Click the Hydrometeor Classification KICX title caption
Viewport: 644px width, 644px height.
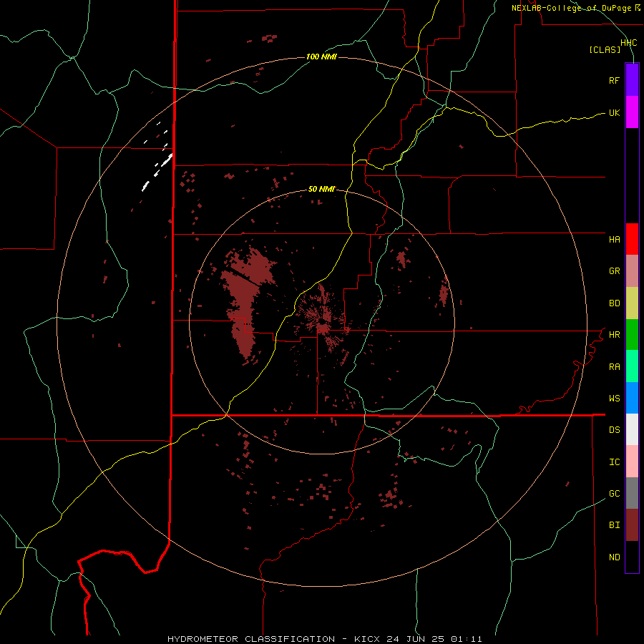click(324, 639)
